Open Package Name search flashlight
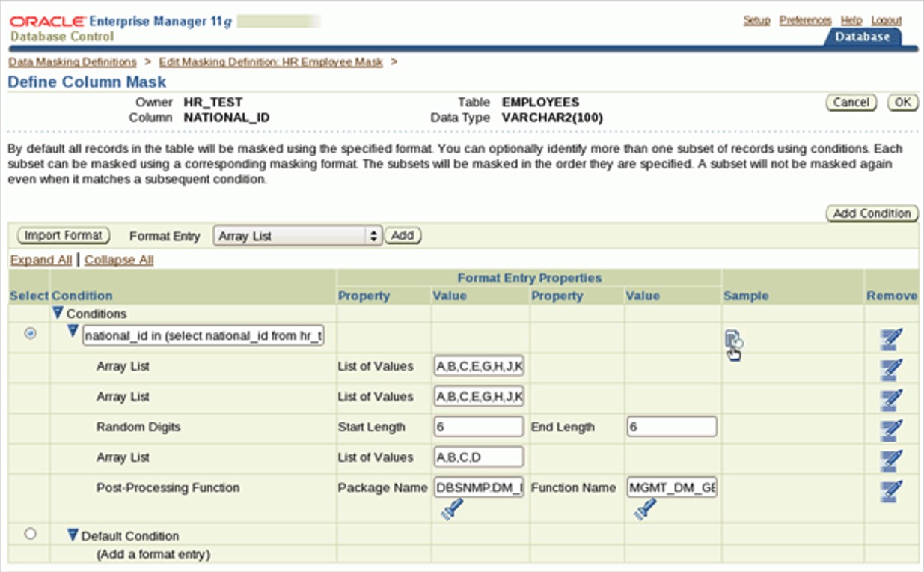The image size is (924, 572). pyautogui.click(x=452, y=510)
